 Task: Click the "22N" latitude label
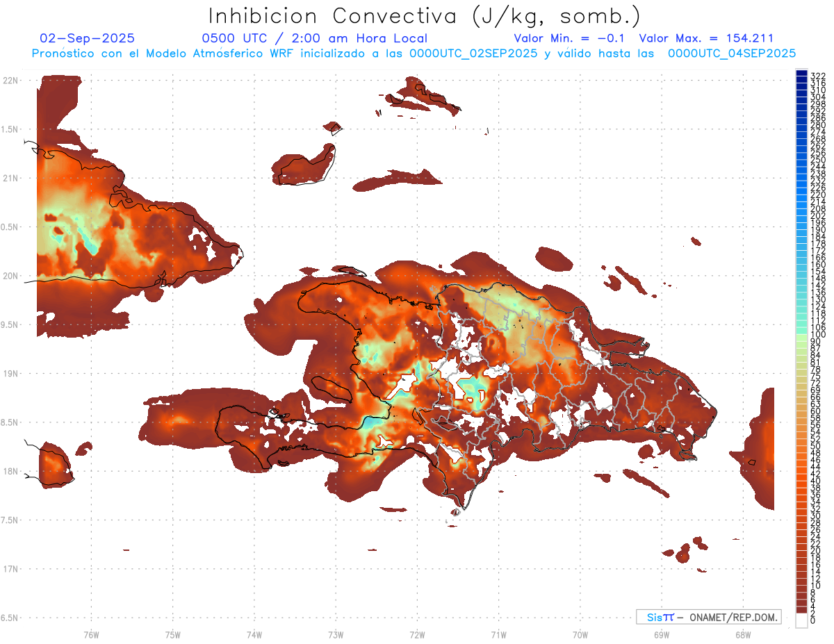[x=10, y=81]
